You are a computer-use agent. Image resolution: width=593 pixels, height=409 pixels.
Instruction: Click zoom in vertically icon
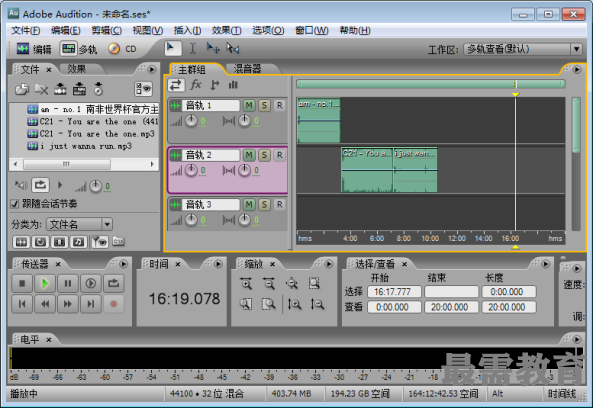coord(294,304)
